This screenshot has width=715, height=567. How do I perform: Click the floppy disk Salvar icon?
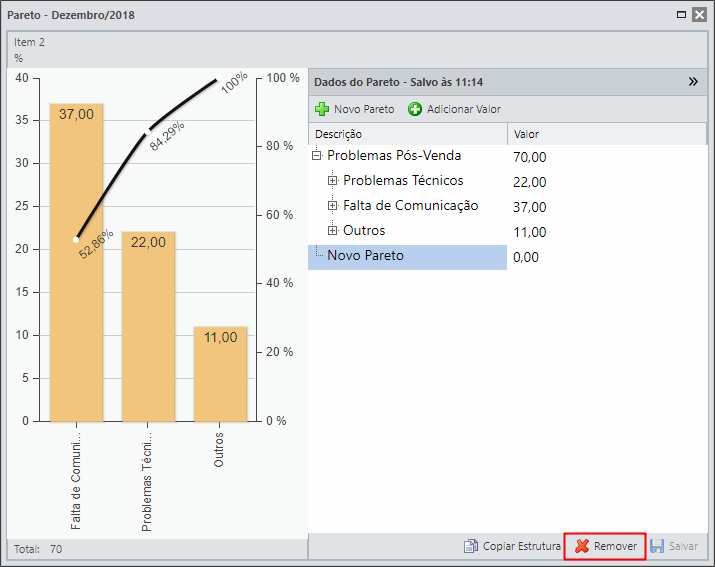657,546
